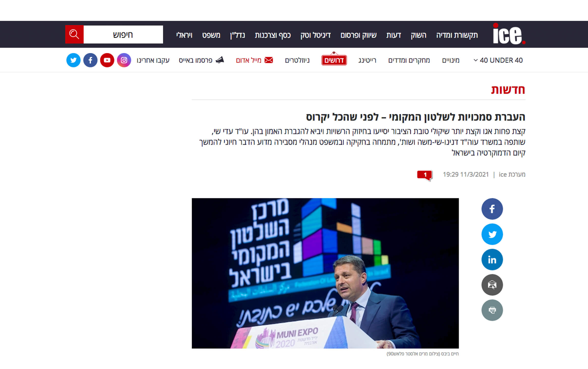This screenshot has width=588, height=369.
Task: Print article using the printer icon
Action: (x=492, y=310)
